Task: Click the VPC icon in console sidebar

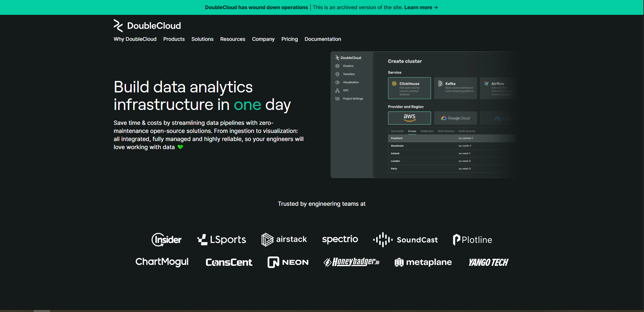Action: pos(337,90)
